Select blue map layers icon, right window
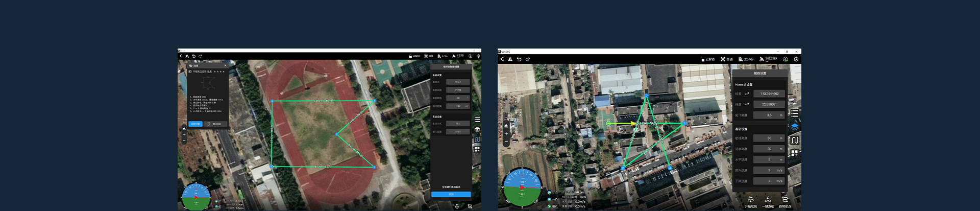 pyautogui.click(x=795, y=127)
